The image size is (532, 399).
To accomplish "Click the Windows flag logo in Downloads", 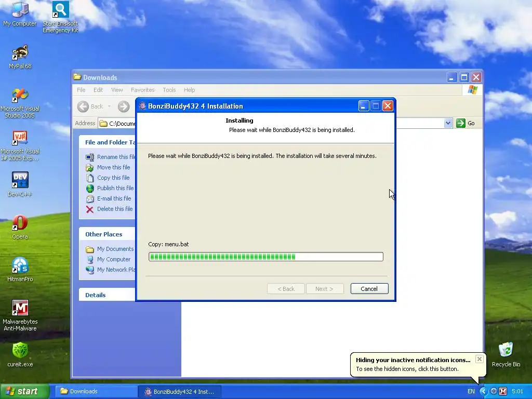I will pos(472,90).
